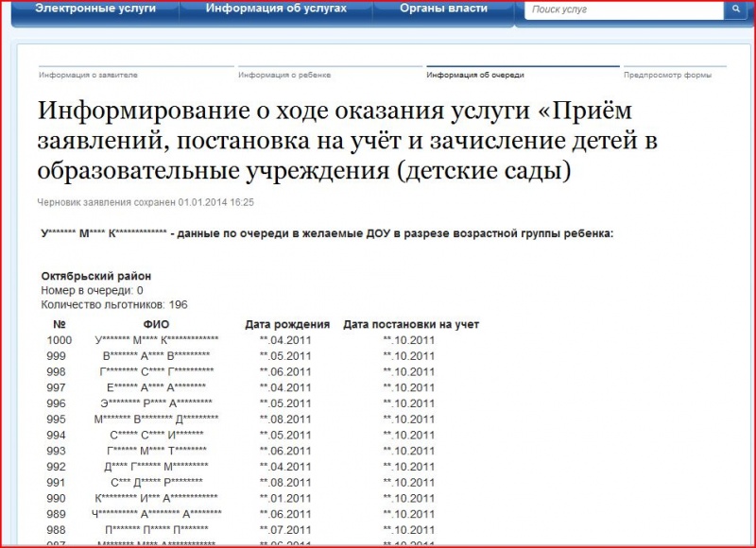Go to the Информация о заявителе step
Screen dimensions: 756x548
[88, 75]
